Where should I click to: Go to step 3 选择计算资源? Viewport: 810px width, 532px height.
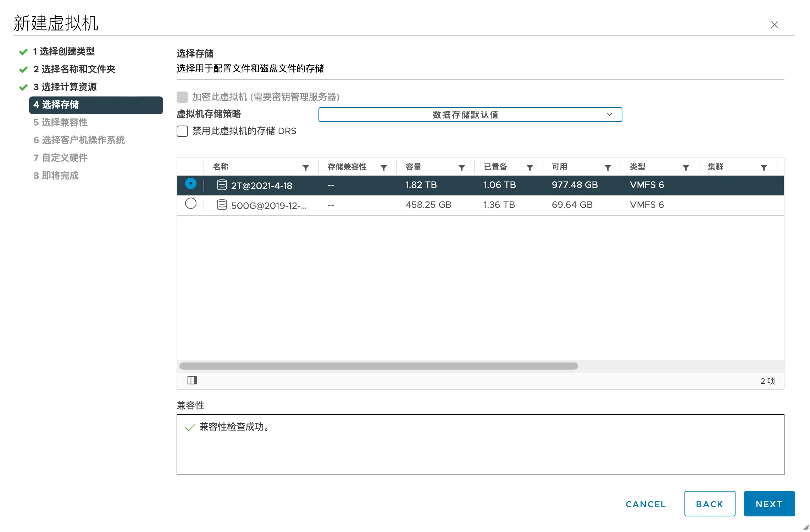coord(65,87)
